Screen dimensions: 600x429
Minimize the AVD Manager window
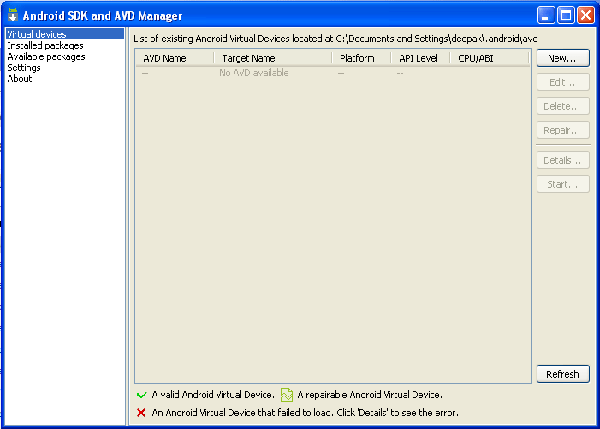(x=546, y=15)
